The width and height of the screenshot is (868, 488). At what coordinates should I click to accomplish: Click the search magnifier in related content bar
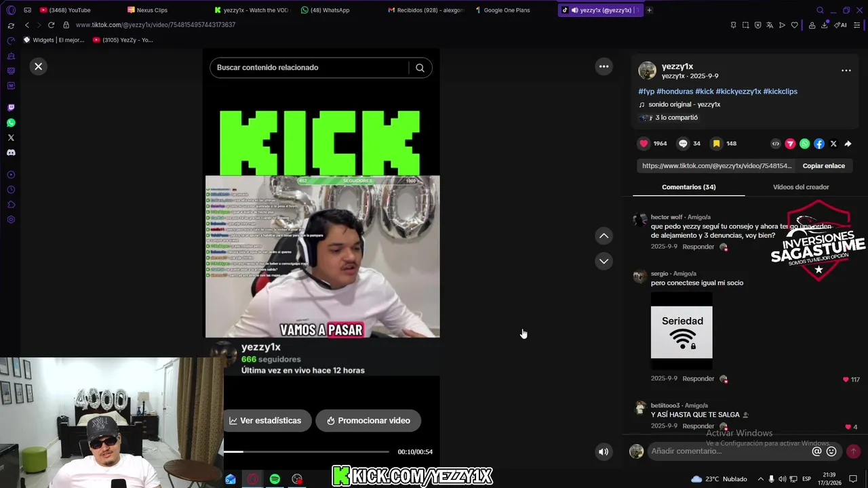[x=420, y=68]
